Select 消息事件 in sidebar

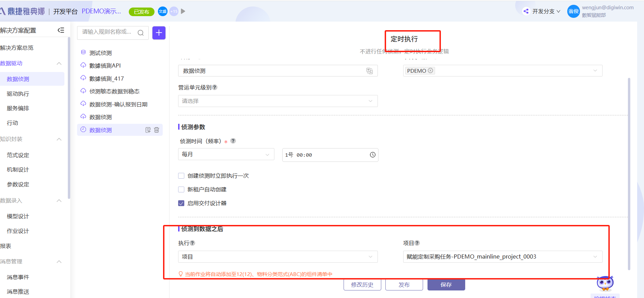(18, 277)
